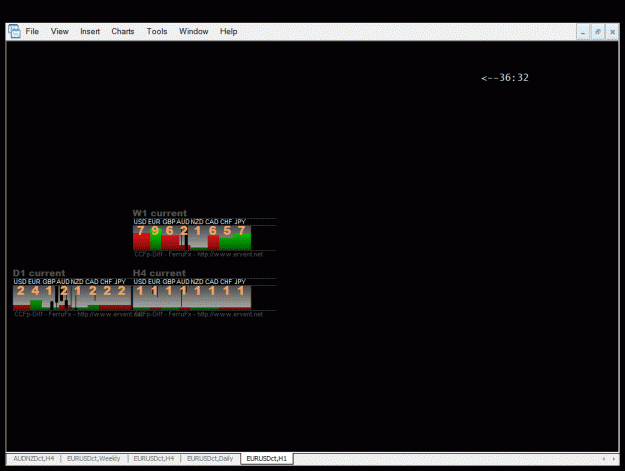Image resolution: width=625 pixels, height=471 pixels.
Task: Click the JPY header in the H4 panel
Action: click(240, 282)
